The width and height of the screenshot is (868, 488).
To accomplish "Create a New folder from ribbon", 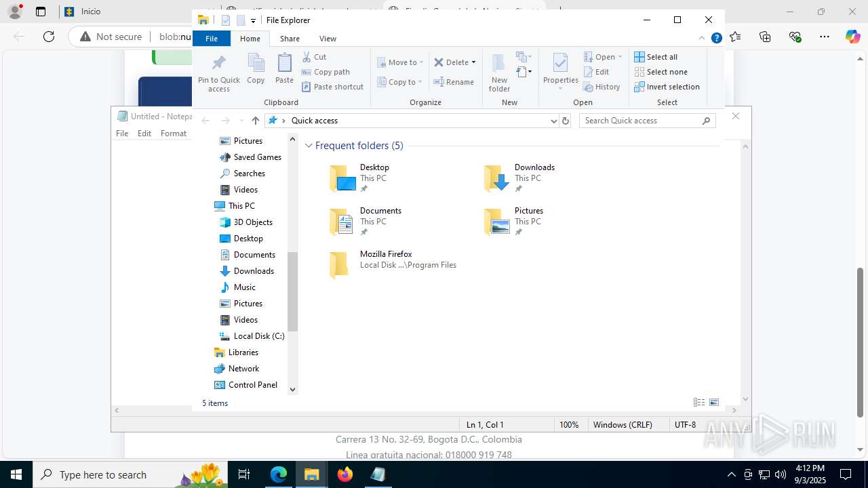I will point(499,73).
